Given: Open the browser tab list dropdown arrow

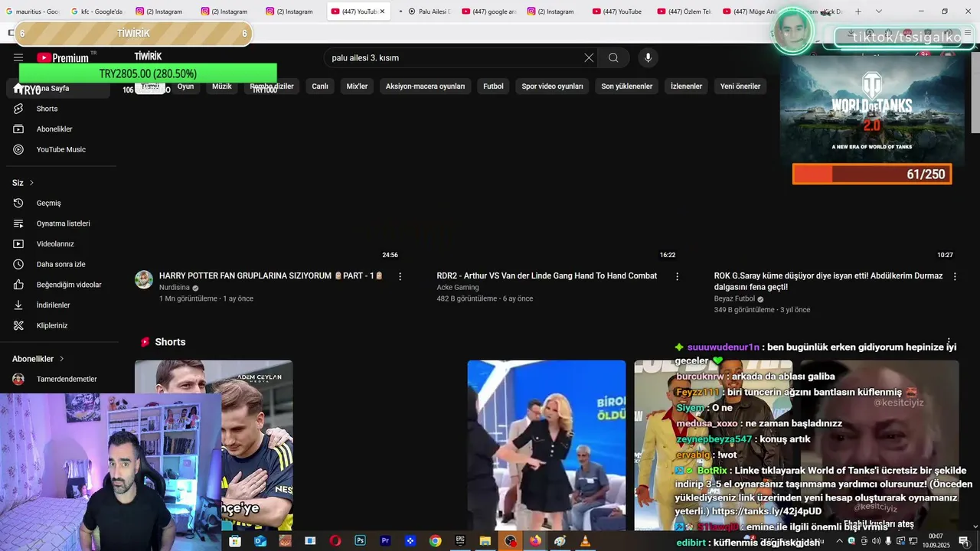Looking at the screenshot, I should tap(878, 11).
